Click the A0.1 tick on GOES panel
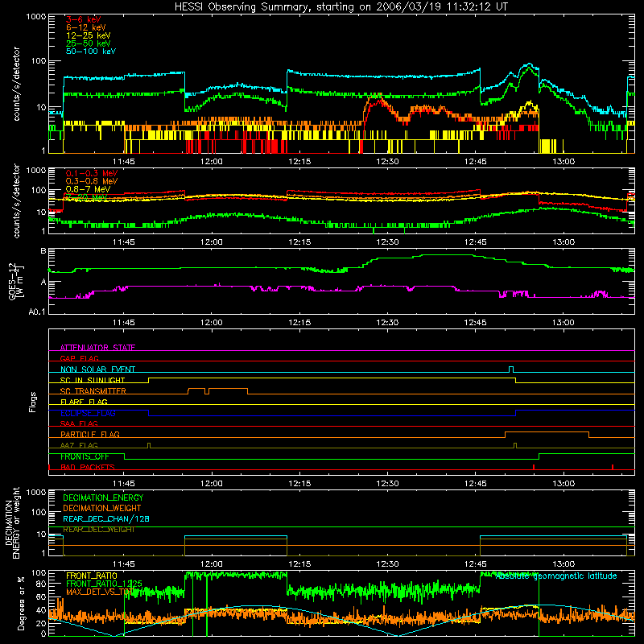The image size is (644, 644). [x=37, y=312]
